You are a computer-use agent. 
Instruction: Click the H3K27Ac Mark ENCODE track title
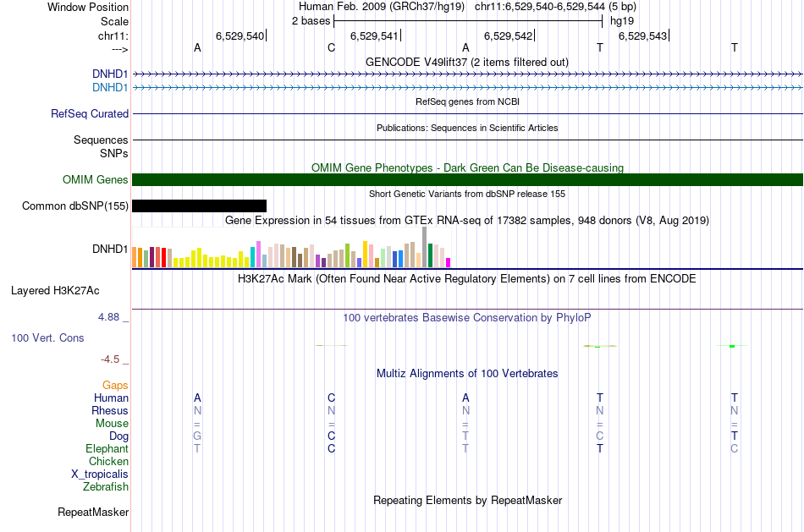[x=467, y=279]
